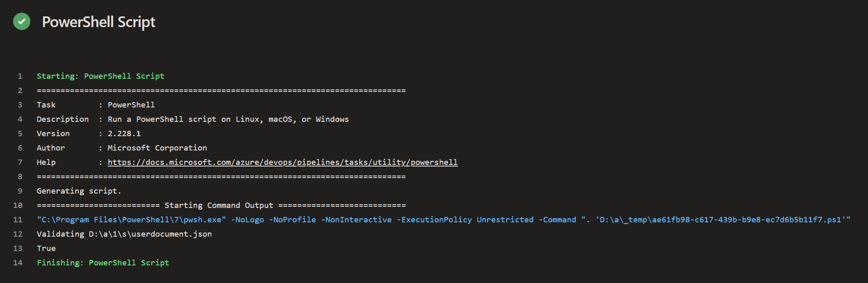Screen dimensions: 868x283
Task: Select the Description log line text
Action: click(193, 119)
